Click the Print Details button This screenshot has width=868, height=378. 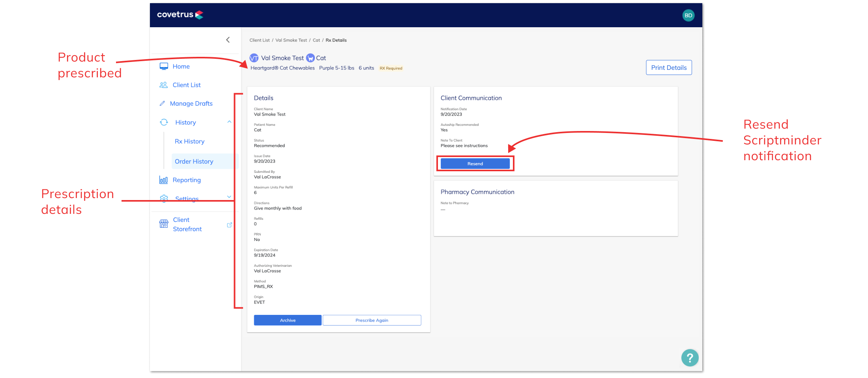pyautogui.click(x=668, y=67)
